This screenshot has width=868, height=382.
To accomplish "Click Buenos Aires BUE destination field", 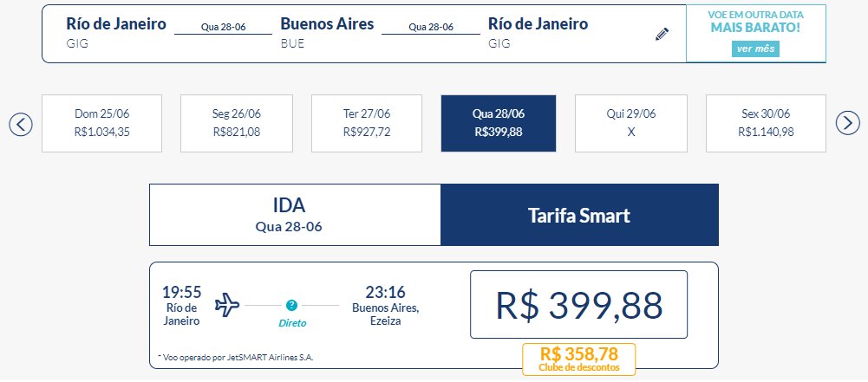I will [x=327, y=32].
